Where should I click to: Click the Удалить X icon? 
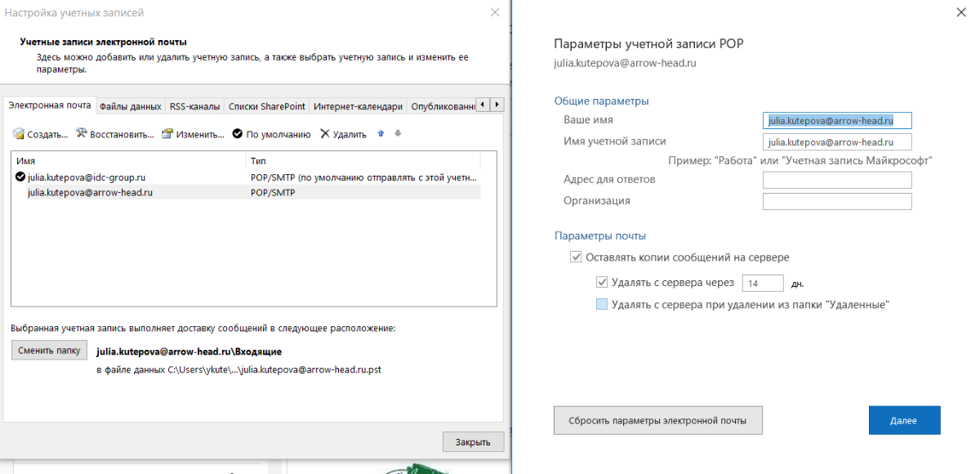pyautogui.click(x=325, y=134)
